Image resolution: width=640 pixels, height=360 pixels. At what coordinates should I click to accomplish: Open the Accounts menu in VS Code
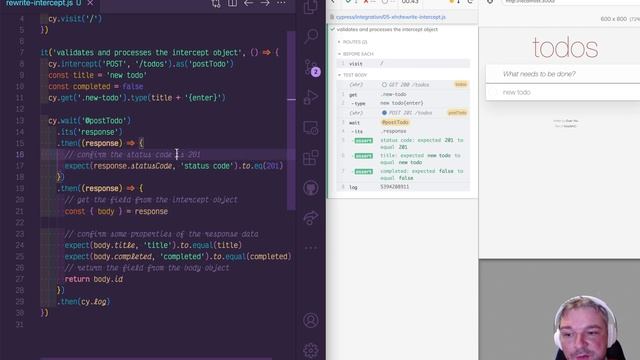311,320
